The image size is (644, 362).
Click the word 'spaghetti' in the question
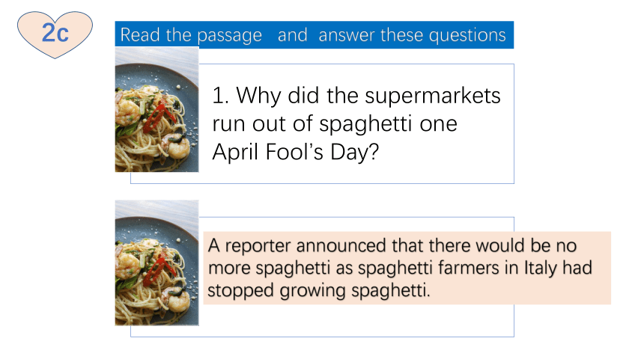point(365,124)
